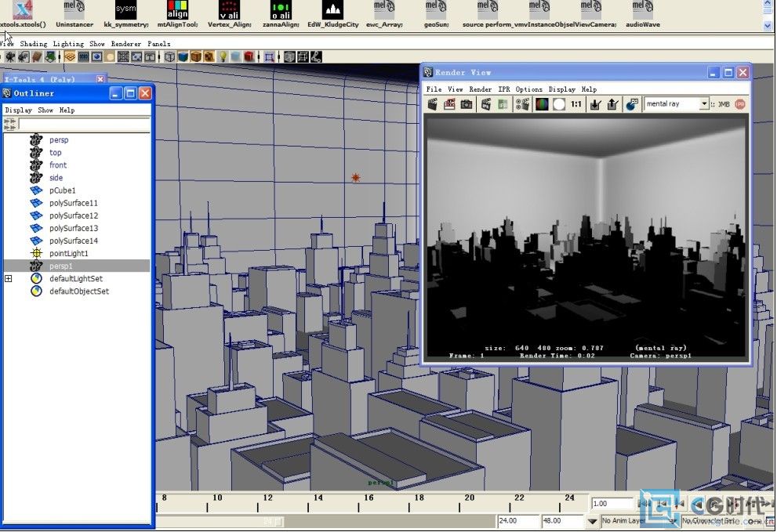
Task: Click keep image icon in Render View
Action: pos(595,104)
